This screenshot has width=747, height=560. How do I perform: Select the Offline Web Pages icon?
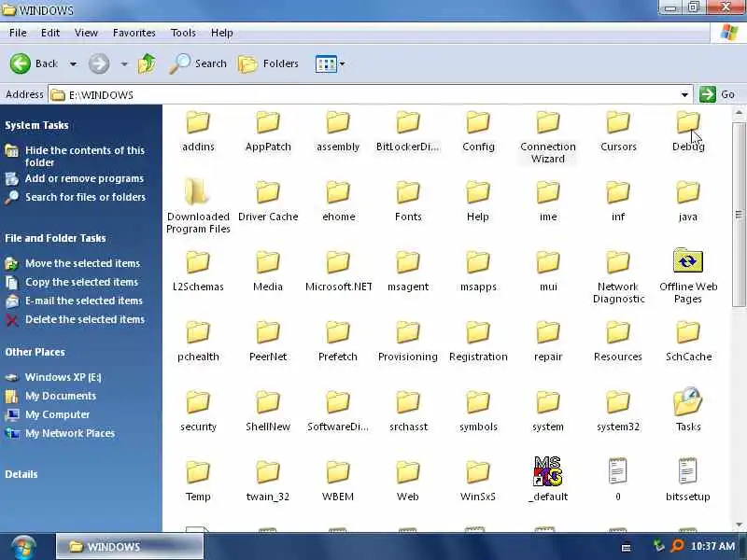(688, 260)
